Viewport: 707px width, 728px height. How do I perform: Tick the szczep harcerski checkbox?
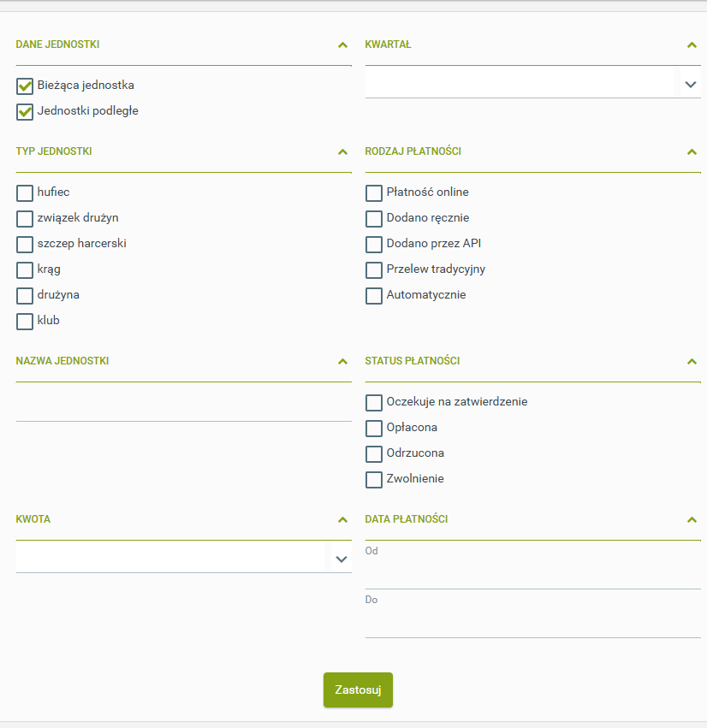pos(25,245)
